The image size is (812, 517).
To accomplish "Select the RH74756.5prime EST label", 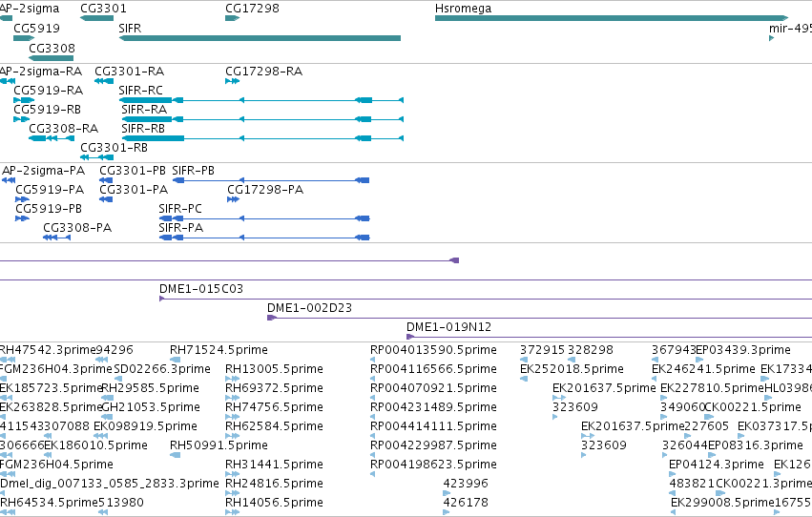I will point(275,407).
